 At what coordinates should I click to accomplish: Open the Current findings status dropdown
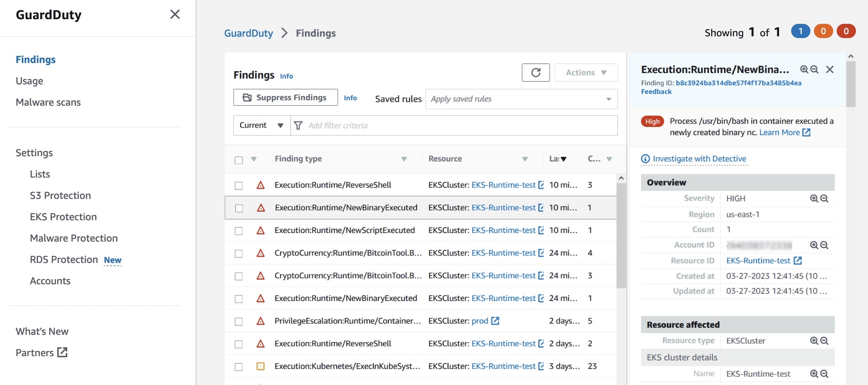tap(262, 125)
